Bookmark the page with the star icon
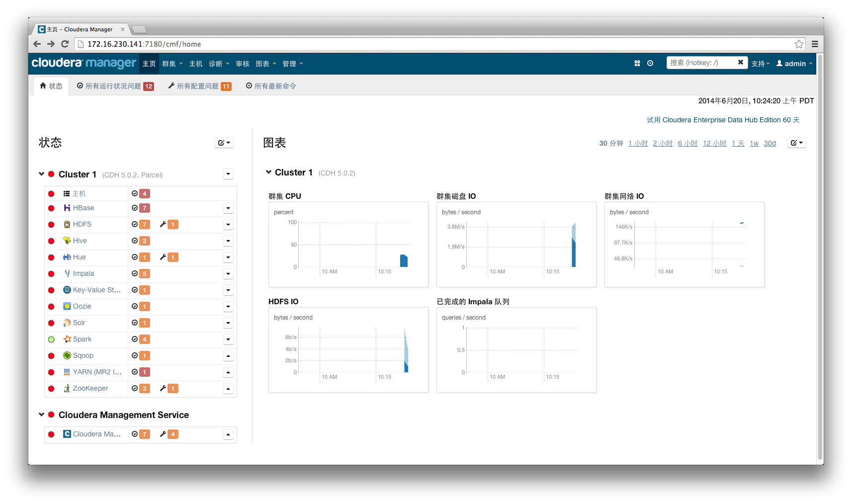Image resolution: width=852 pixels, height=504 pixels. coord(799,44)
